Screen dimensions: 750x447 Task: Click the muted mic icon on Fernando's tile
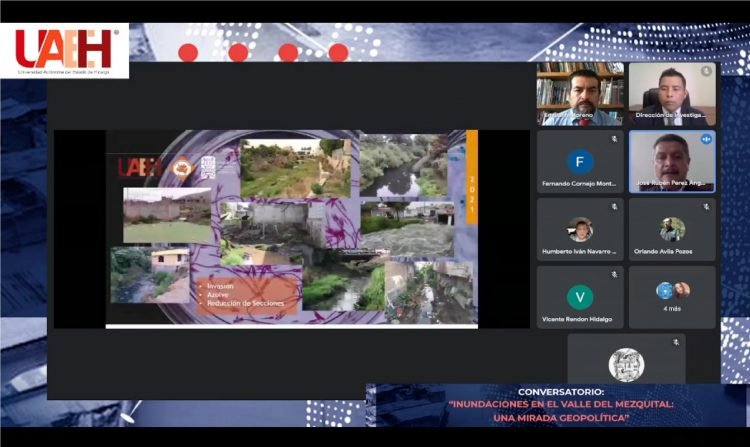(x=614, y=139)
